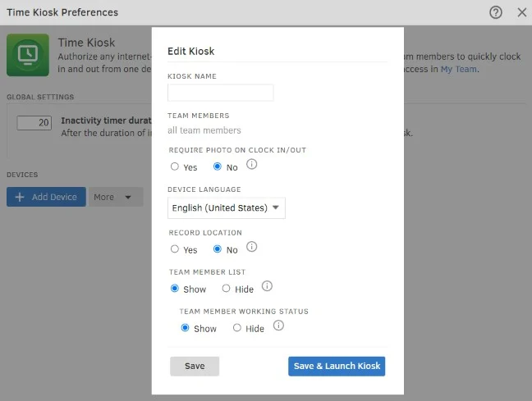The height and width of the screenshot is (401, 532).
Task: Open the help question mark icon
Action: [495, 12]
